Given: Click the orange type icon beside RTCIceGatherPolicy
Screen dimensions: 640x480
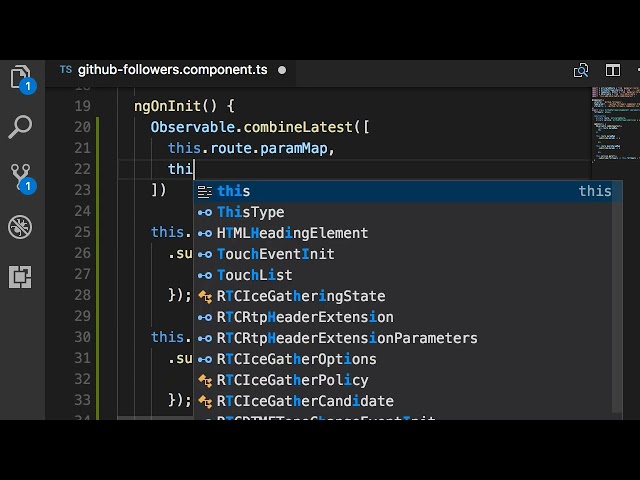Looking at the screenshot, I should coord(205,381).
